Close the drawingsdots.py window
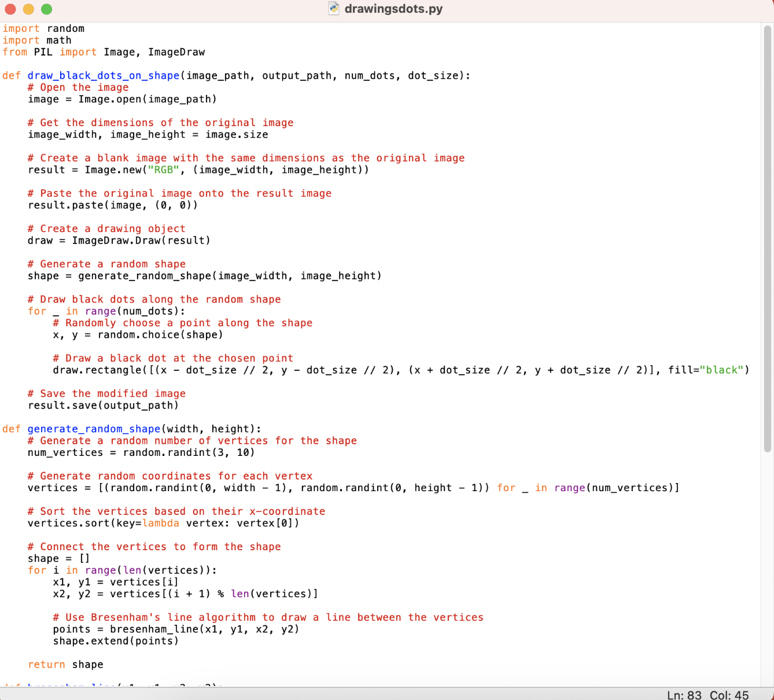 coord(10,9)
